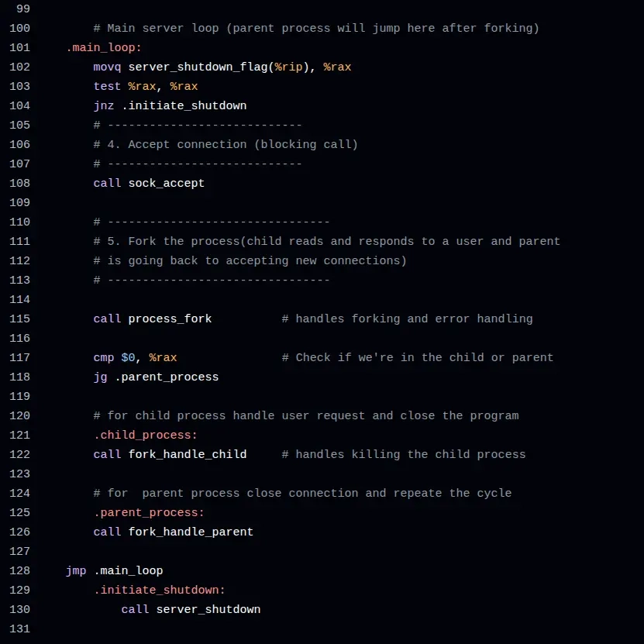
Task: Click line number 131 in the gutter
Action: pos(19,629)
